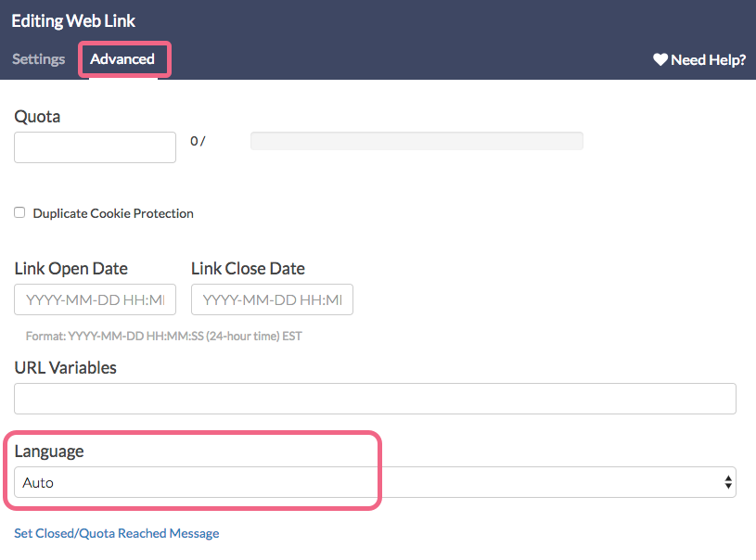
Task: Select the Advanced tab
Action: (x=122, y=59)
